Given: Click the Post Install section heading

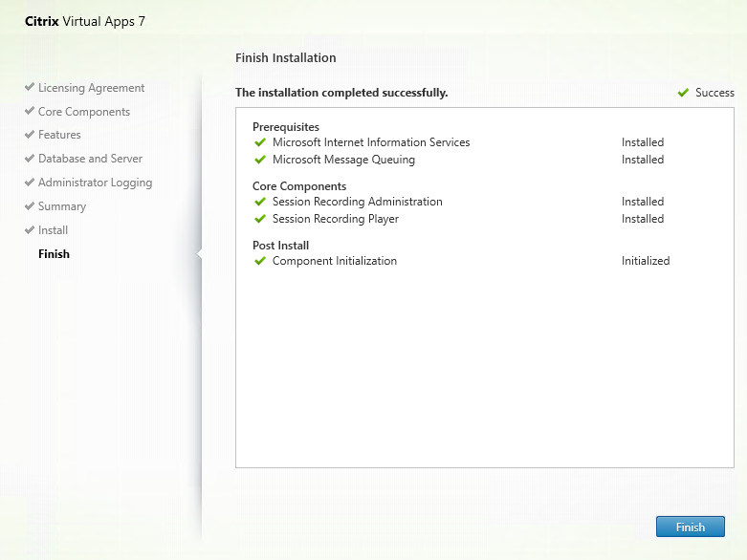Looking at the screenshot, I should click(280, 246).
